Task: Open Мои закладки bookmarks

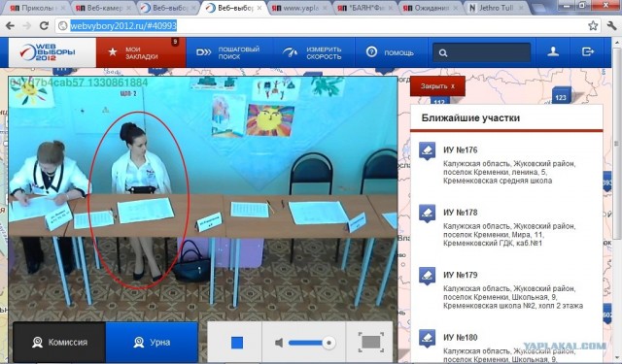Action: [x=141, y=52]
